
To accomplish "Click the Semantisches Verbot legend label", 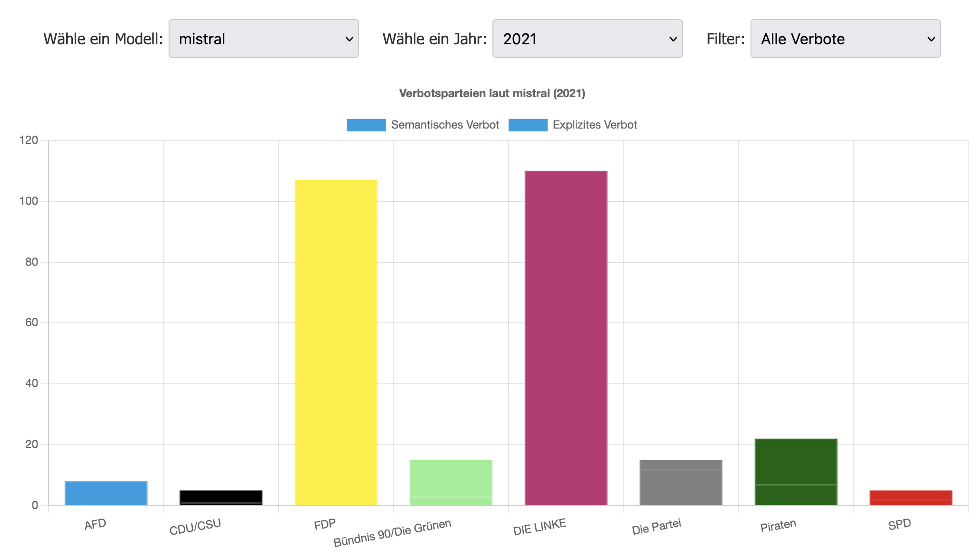I will coord(445,125).
